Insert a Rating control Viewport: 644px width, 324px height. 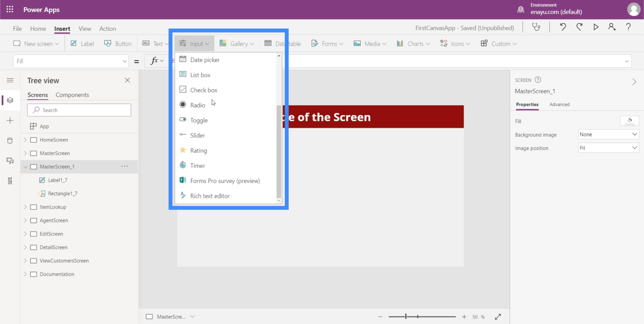coord(226,150)
